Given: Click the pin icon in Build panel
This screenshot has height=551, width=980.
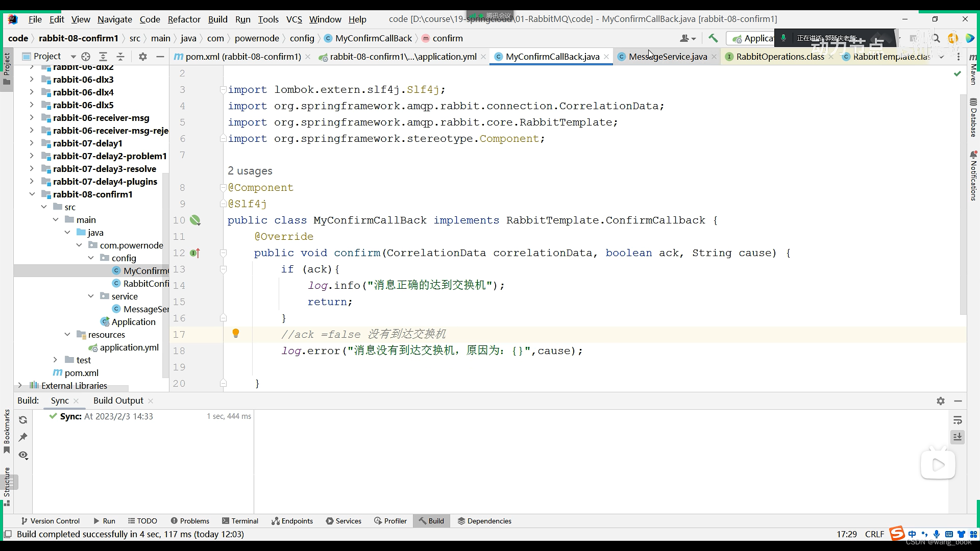Looking at the screenshot, I should click(23, 437).
